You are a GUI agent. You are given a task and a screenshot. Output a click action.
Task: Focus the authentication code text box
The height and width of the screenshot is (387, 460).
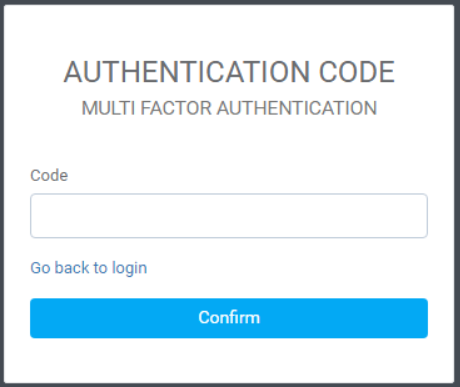229,216
